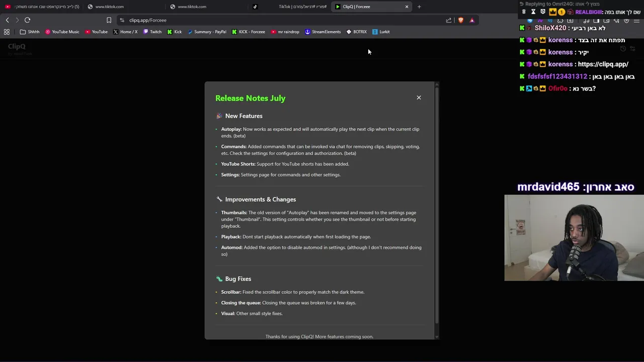Click the Commands release note entry
Image resolution: width=644 pixels, height=362 pixels.
click(320, 150)
